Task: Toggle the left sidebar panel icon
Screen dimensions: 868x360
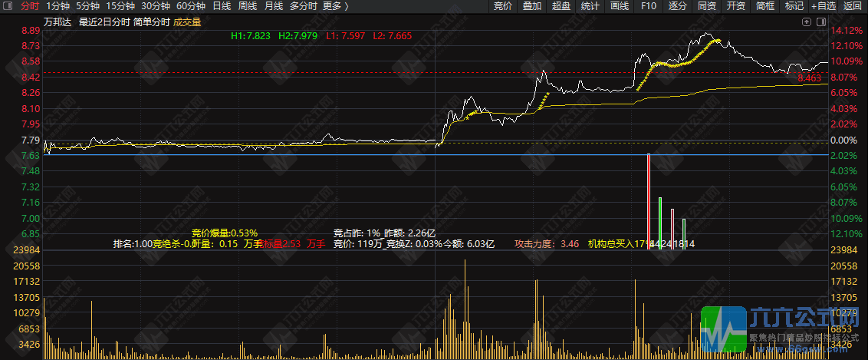Action: [x=8, y=7]
